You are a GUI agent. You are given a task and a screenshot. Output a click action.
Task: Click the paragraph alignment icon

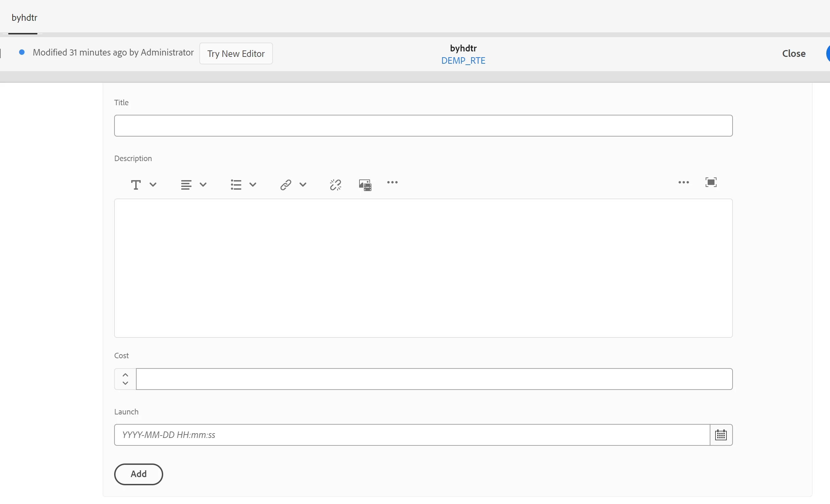pyautogui.click(x=186, y=185)
